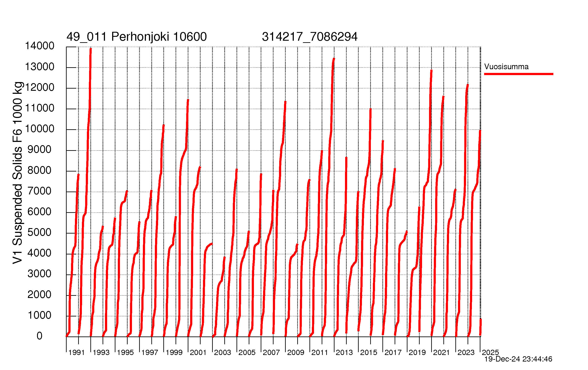This screenshot has height=370, width=588.
Task: Click the 2012 curve peak near 13400
Action: pos(334,59)
